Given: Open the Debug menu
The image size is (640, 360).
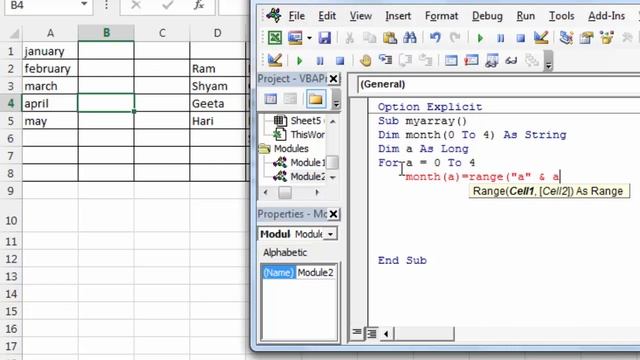Looking at the screenshot, I should pyautogui.click(x=487, y=16).
